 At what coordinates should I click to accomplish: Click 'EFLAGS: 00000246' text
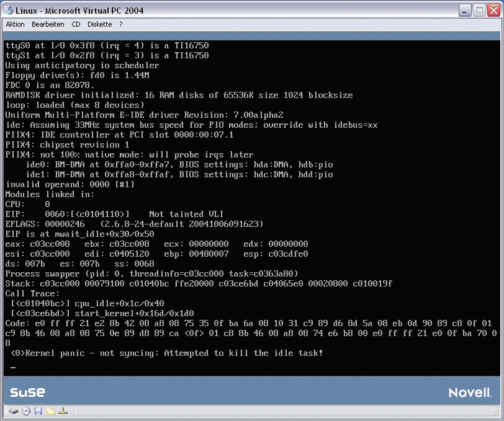click(x=45, y=224)
